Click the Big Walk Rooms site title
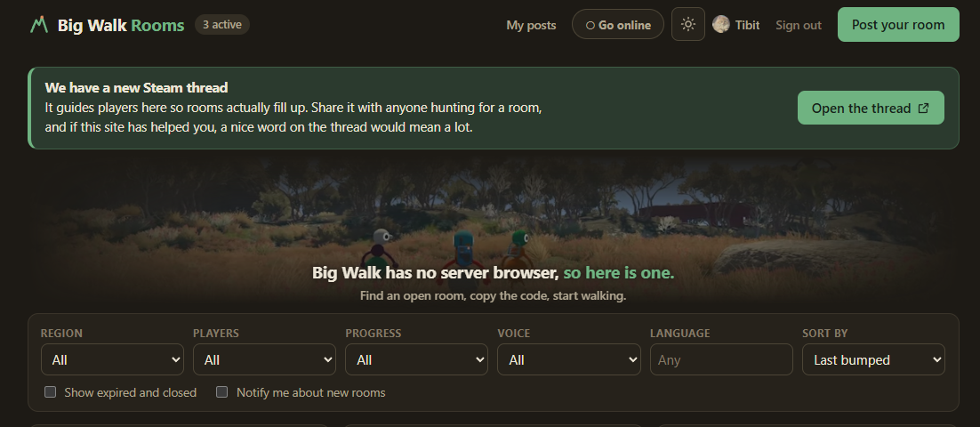 point(121,25)
